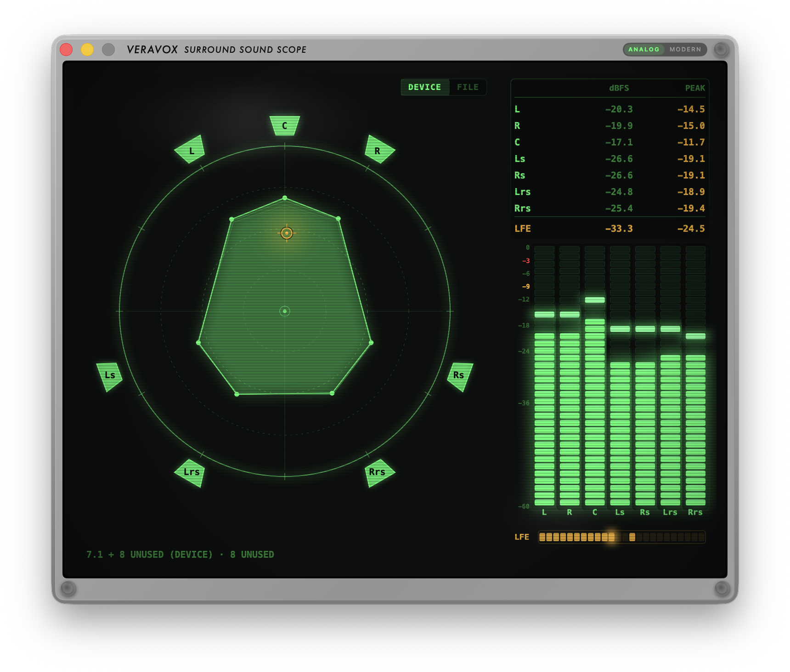Click the R row dBFS value -19.9
This screenshot has height=672, width=790.
point(619,126)
